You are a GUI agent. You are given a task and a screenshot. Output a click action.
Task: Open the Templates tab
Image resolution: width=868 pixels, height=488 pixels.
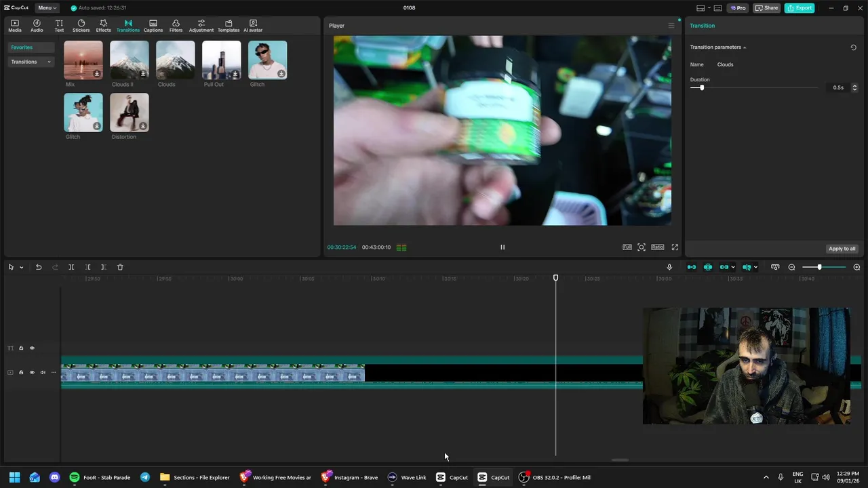[x=229, y=26]
